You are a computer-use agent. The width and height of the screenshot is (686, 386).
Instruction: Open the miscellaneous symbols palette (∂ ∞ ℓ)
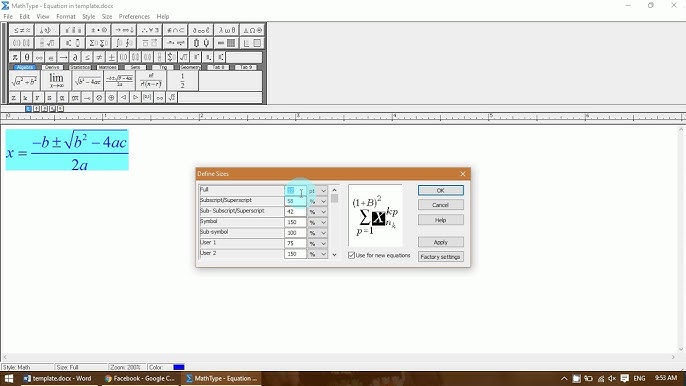[202, 30]
